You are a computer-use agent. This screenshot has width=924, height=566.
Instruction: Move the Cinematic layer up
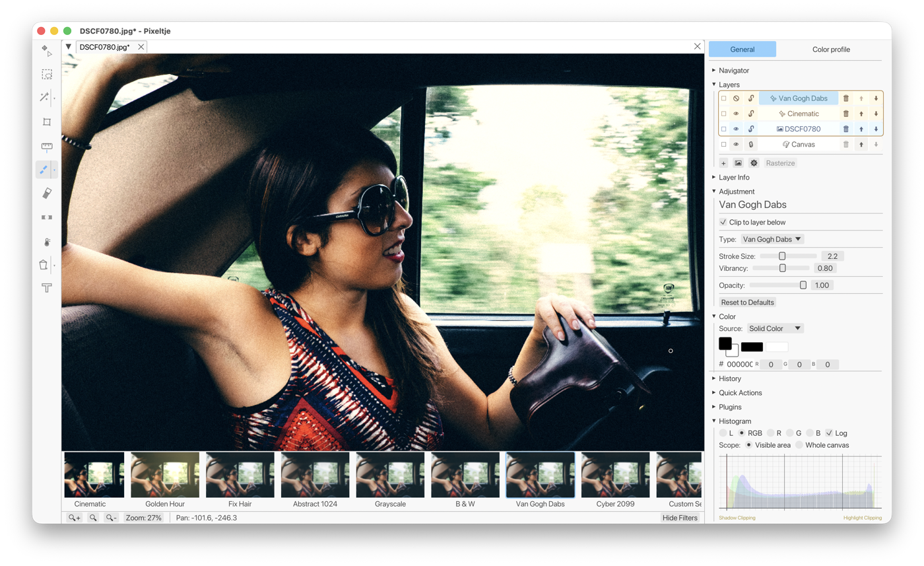tap(861, 114)
